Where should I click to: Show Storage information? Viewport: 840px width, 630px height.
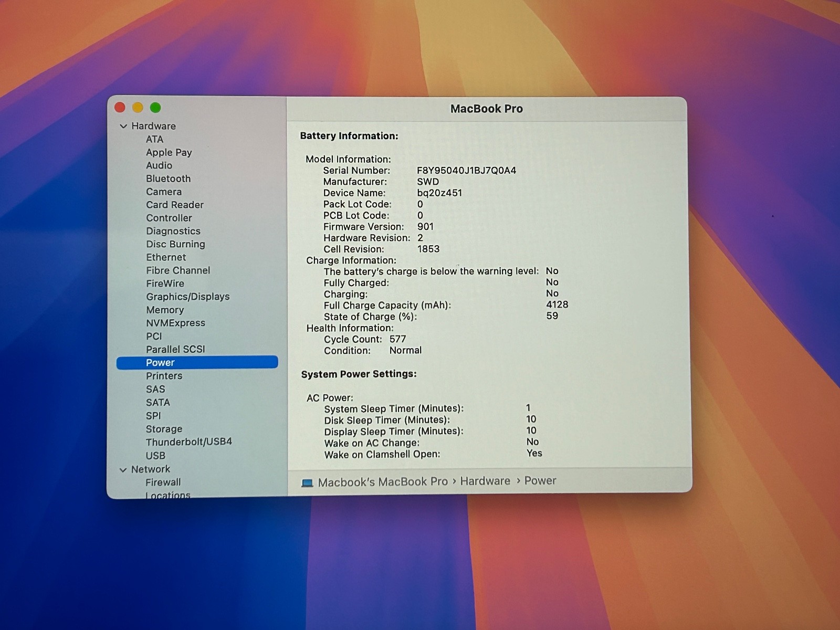tap(164, 429)
